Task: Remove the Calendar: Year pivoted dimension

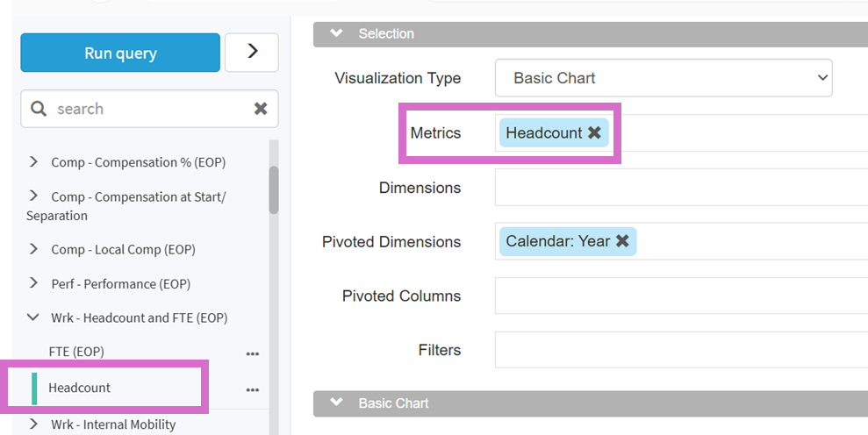Action: pos(622,241)
